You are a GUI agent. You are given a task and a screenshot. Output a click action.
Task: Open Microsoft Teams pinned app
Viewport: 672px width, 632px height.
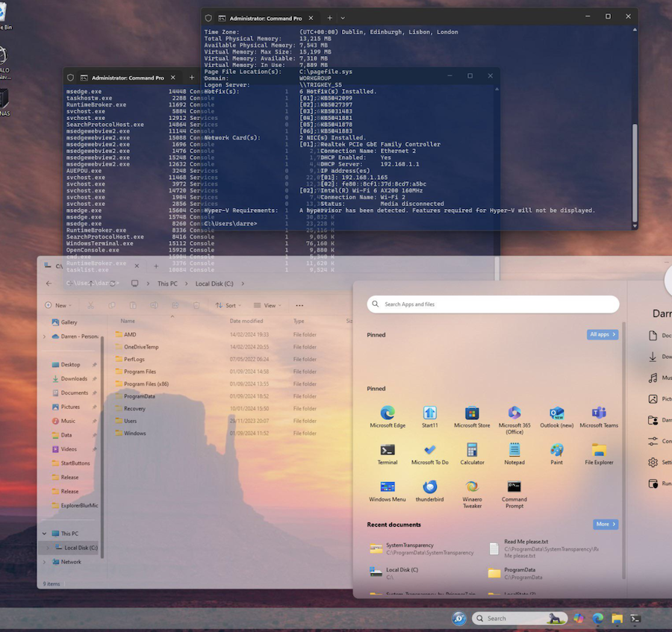(x=599, y=416)
